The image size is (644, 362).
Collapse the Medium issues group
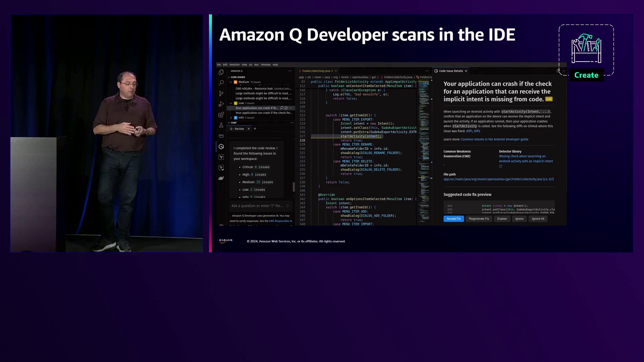231,82
